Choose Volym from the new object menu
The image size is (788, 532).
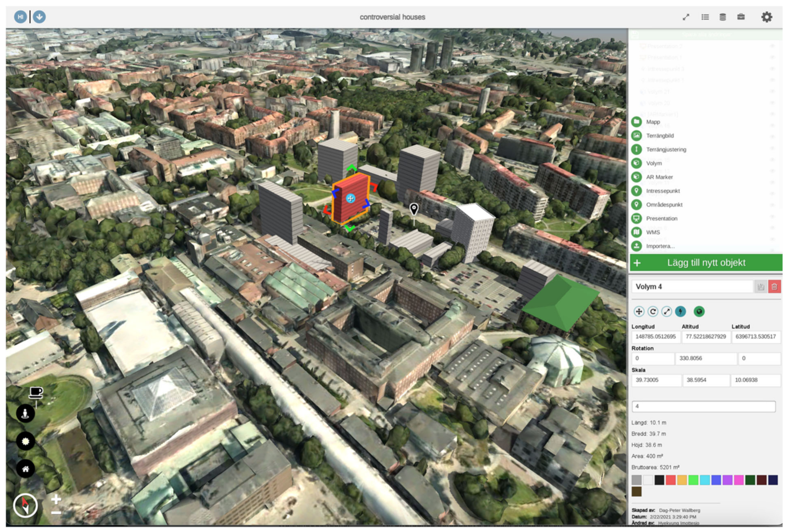coord(653,163)
